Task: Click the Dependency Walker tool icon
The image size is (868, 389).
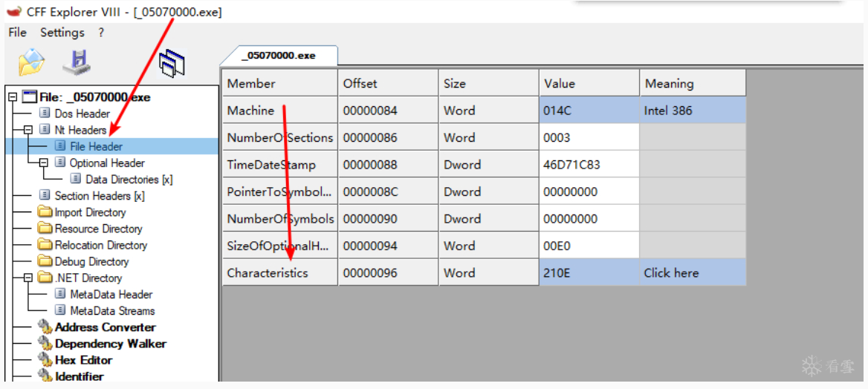Action: [45, 344]
